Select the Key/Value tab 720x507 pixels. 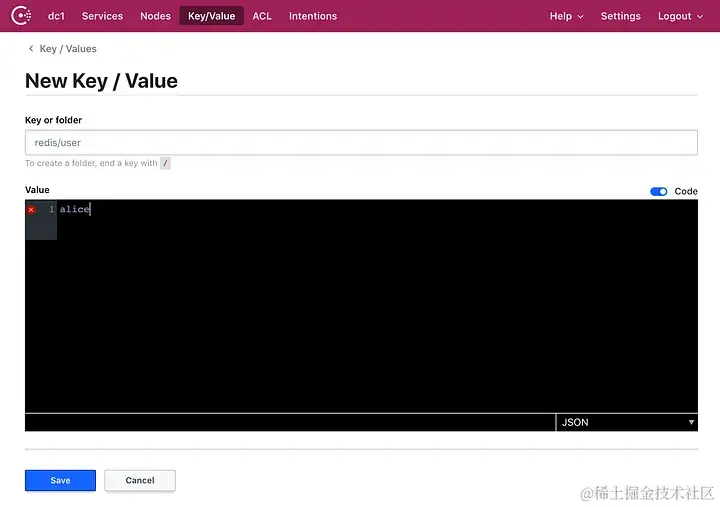tap(211, 16)
